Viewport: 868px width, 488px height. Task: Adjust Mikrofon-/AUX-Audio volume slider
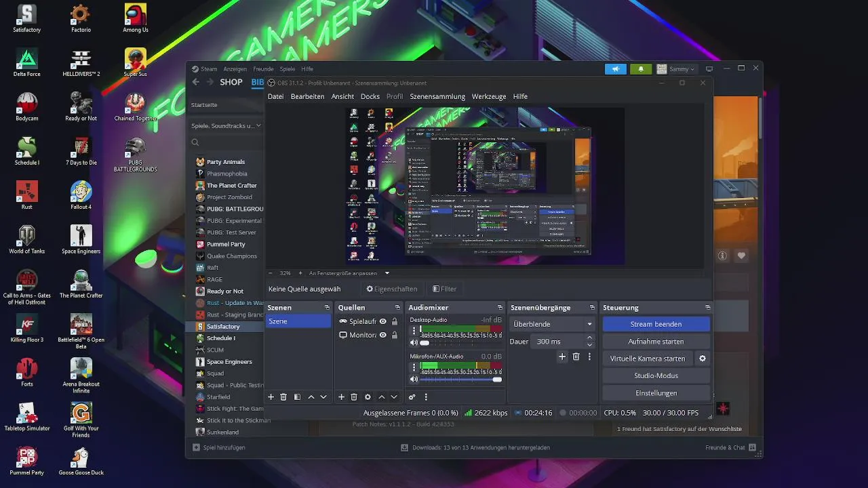click(x=461, y=380)
